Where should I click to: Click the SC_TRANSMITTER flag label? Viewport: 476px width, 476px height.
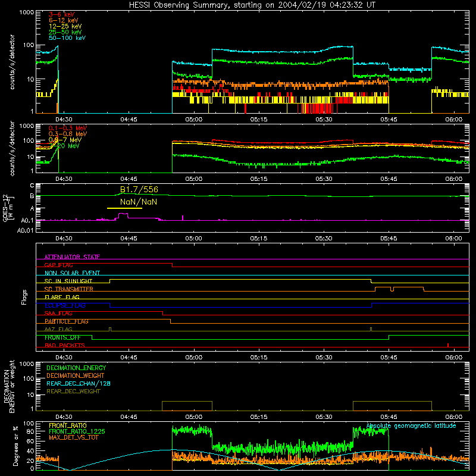(68, 289)
